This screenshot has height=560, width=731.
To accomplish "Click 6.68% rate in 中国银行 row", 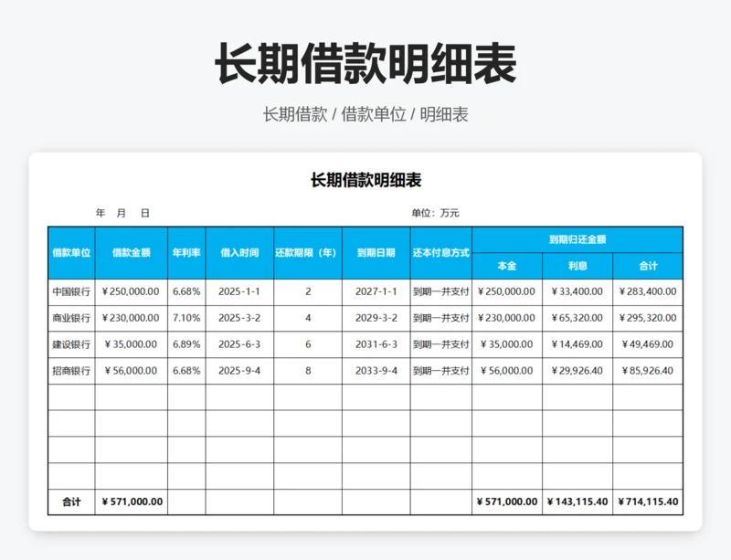I will coord(186,292).
